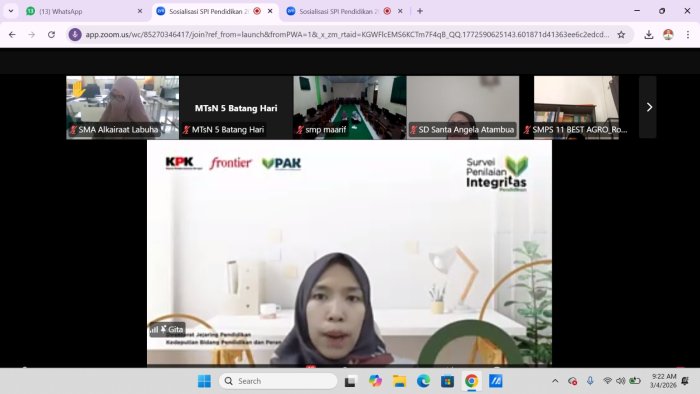Show hidden system tray icons
This screenshot has width=700, height=394.
point(555,381)
